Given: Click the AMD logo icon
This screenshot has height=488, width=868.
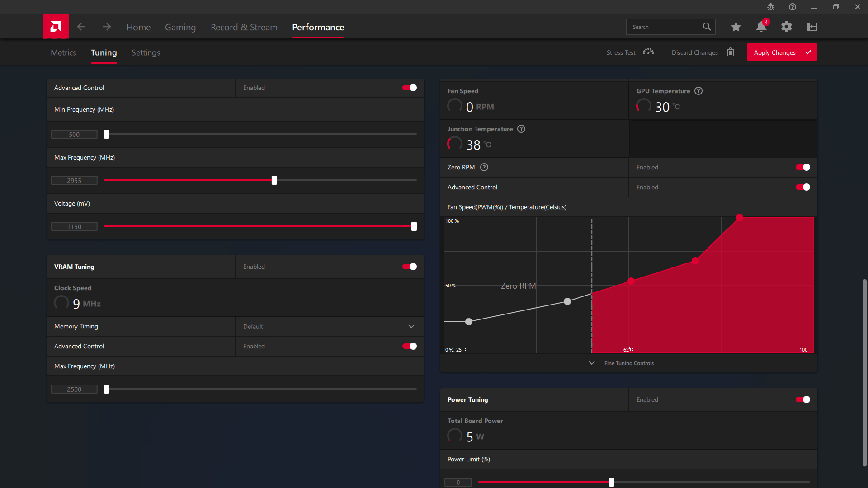Looking at the screenshot, I should click(56, 27).
